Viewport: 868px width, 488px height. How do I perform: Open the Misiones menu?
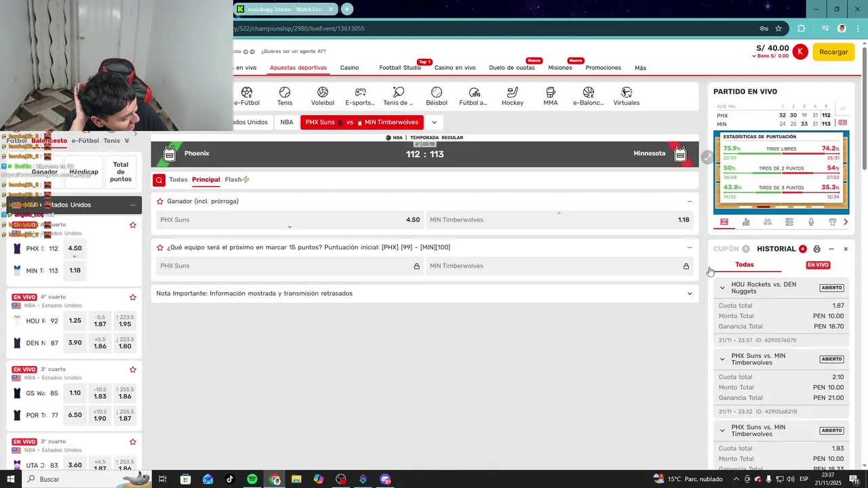(x=560, y=68)
